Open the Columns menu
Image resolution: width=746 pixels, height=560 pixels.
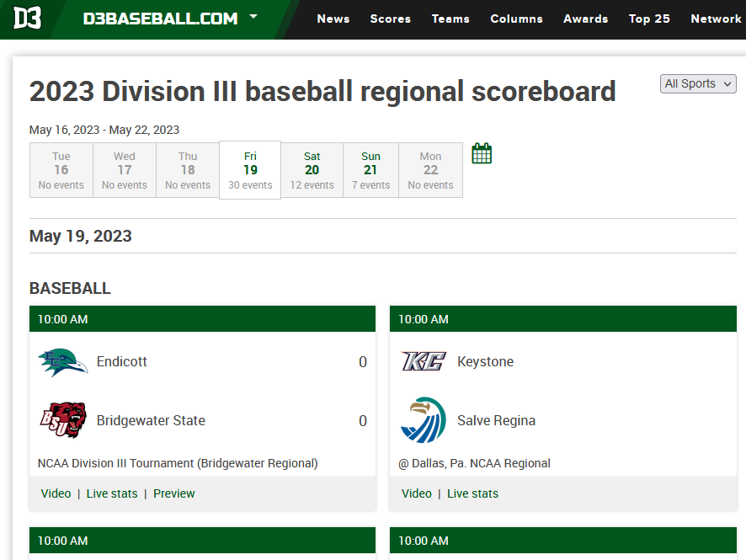[517, 19]
